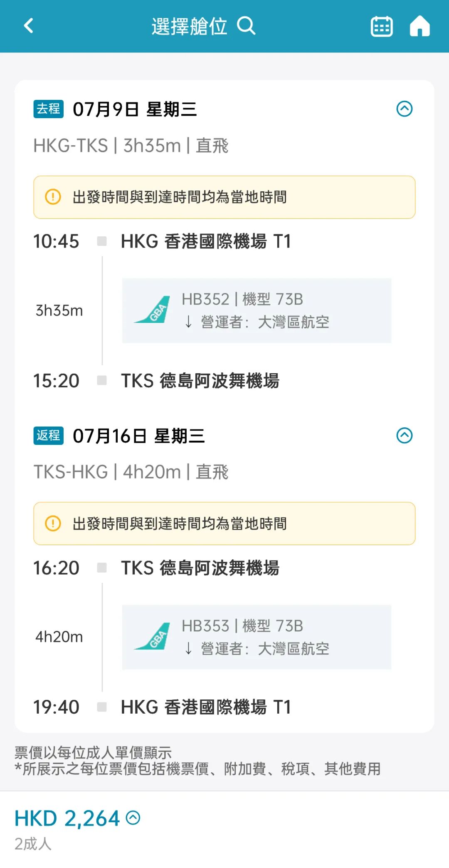Tap the 2成人 passenger count text
This screenshot has height=868, width=449.
[33, 844]
